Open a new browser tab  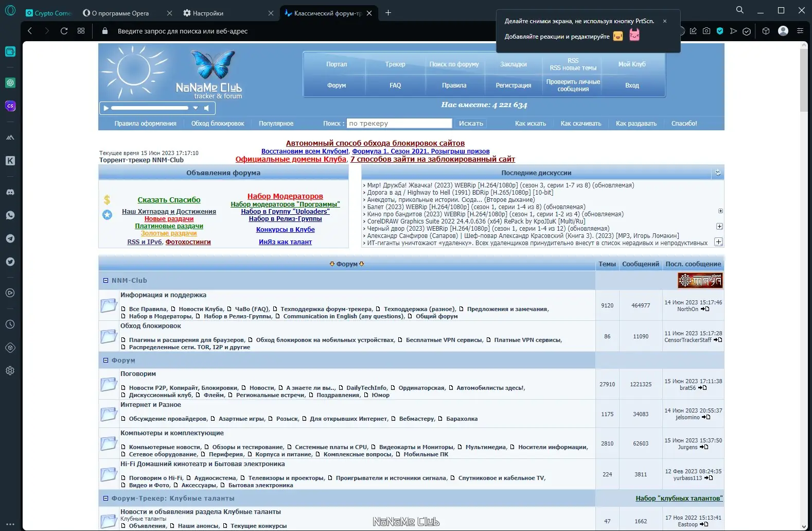(x=388, y=13)
